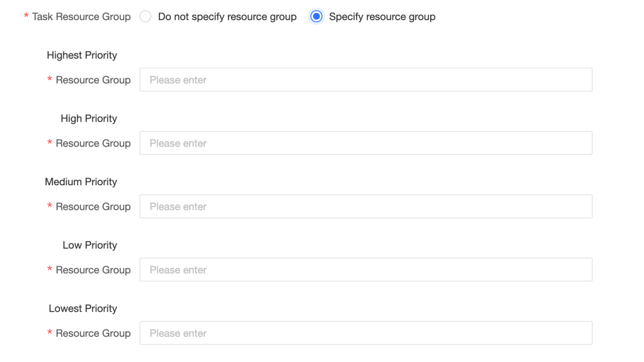Click the "Task Resource Group" label

tap(81, 17)
